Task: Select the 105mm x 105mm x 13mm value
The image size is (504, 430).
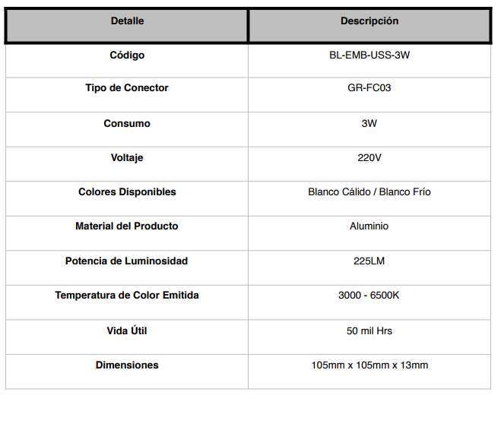Action: (x=369, y=365)
